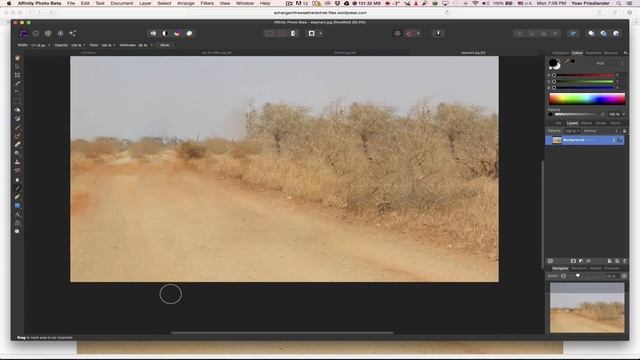Hide the Background layer visibility checkbox
The height and width of the screenshot is (360, 640).
pyautogui.click(x=620, y=140)
